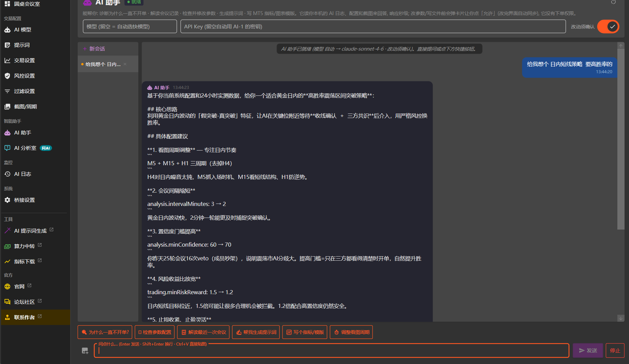The width and height of the screenshot is (629, 364).
Task: Click the chat vertical scrollbar thumb
Action: (621, 139)
